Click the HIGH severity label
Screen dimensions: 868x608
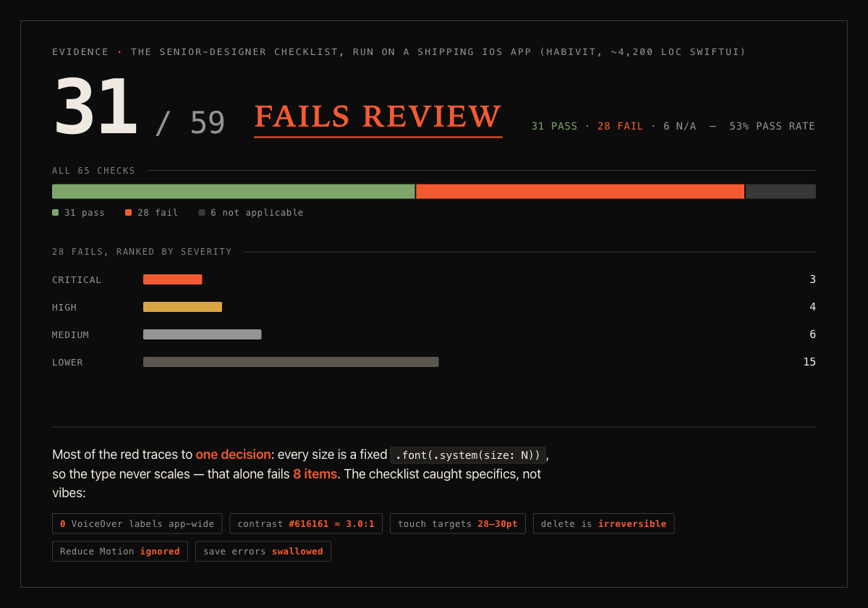tap(64, 307)
